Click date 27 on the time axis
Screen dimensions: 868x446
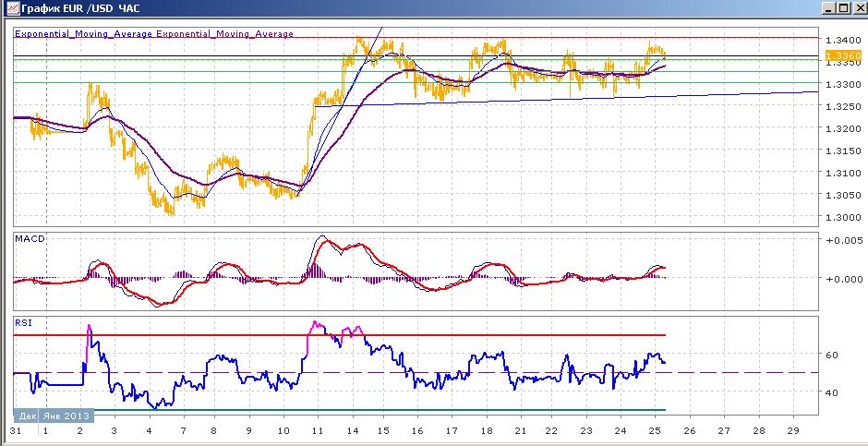(x=725, y=431)
